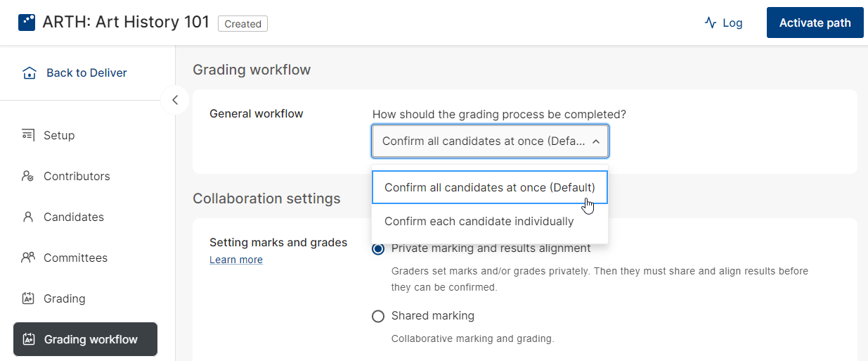Click the Grading workflow sidebar icon
This screenshot has height=361, width=868.
(x=29, y=339)
